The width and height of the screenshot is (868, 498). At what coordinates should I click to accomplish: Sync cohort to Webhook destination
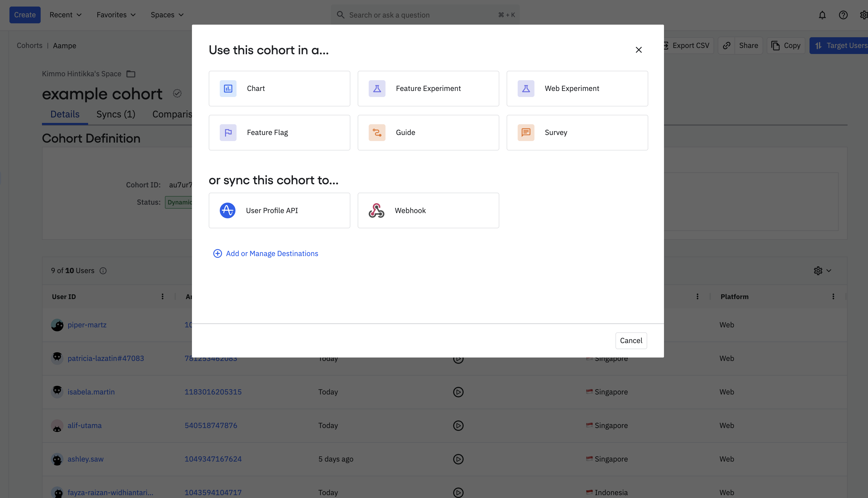428,210
